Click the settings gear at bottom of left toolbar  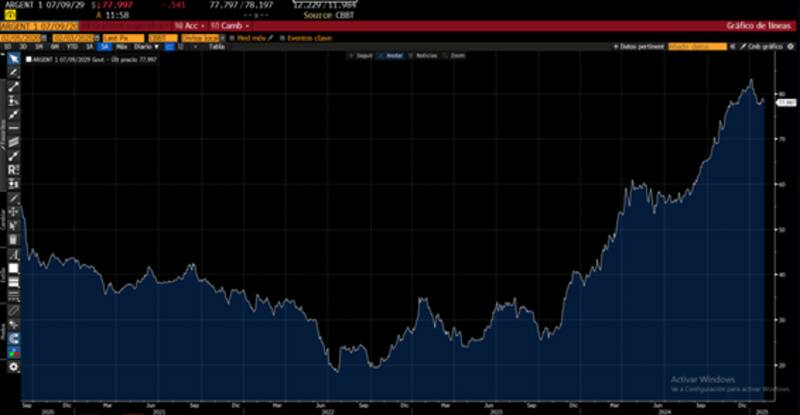click(x=14, y=367)
